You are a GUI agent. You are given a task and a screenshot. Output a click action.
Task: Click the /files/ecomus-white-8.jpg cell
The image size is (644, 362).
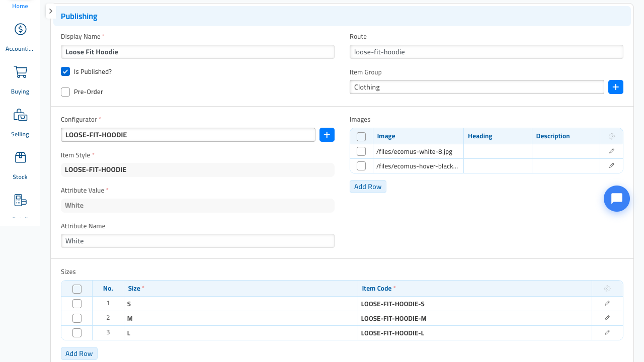pyautogui.click(x=418, y=151)
